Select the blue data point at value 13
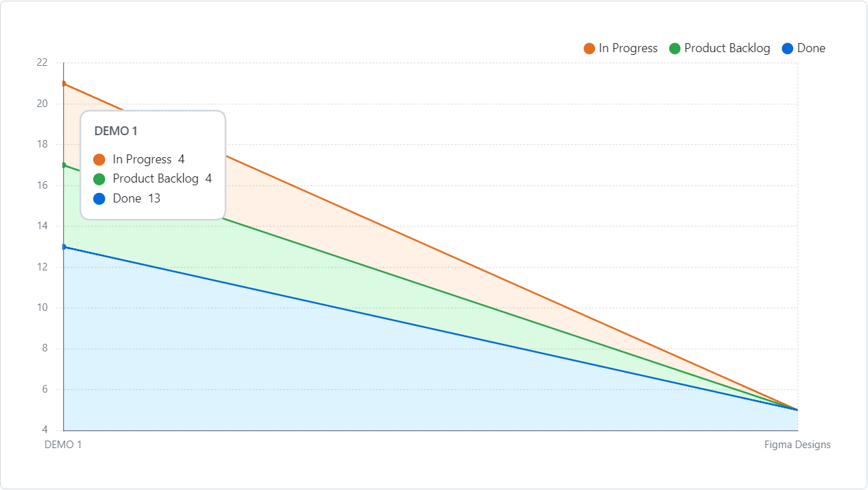Image resolution: width=868 pixels, height=490 pixels. [64, 247]
